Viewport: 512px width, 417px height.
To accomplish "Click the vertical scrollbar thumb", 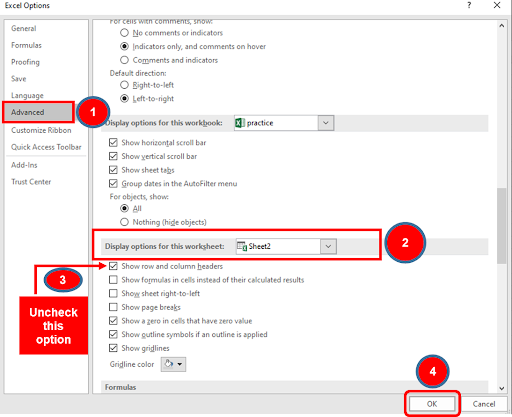I will point(501,226).
